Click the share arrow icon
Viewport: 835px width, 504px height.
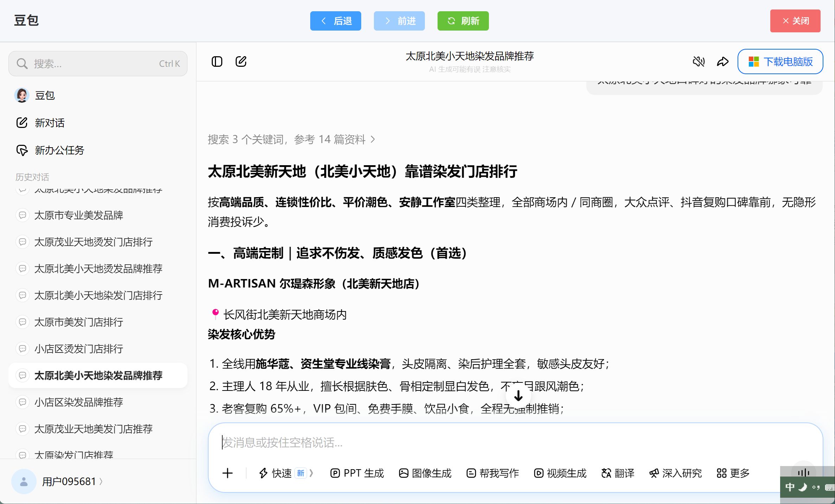[x=723, y=62]
